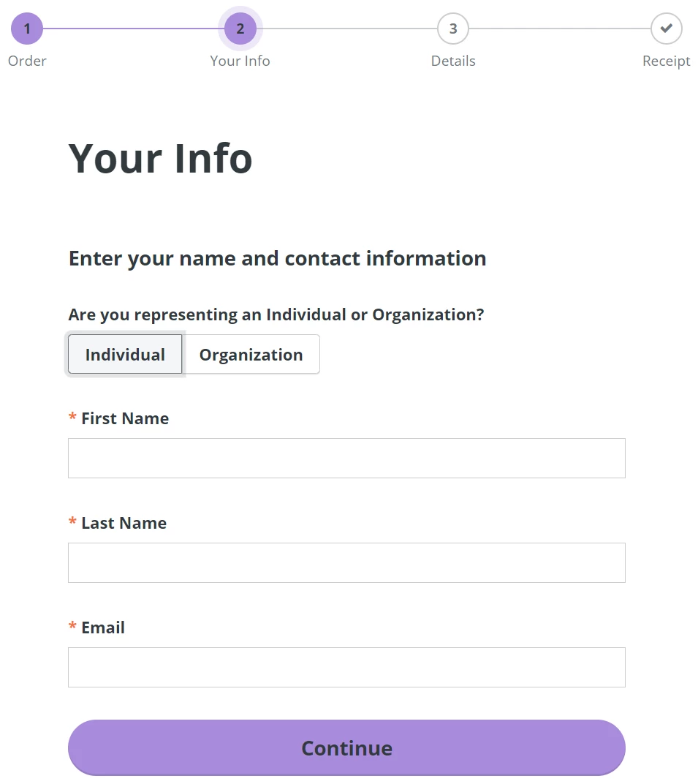Click the purple numbered Order step marker
698x784 pixels.
point(27,29)
